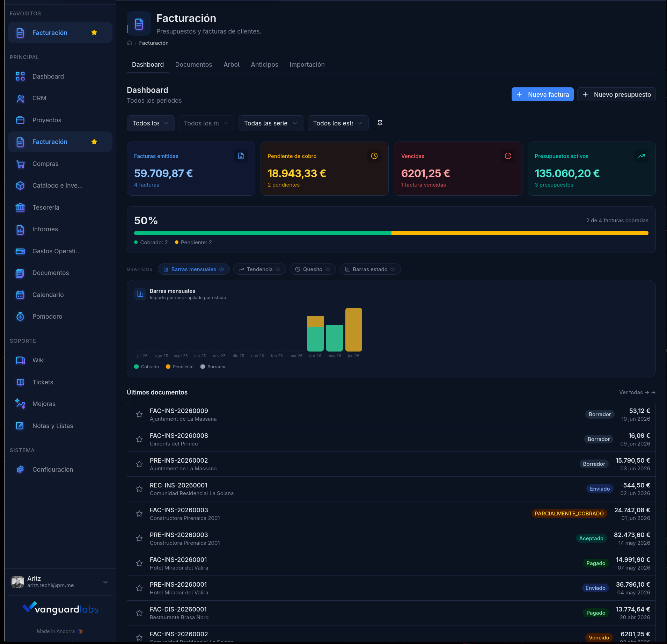The height and width of the screenshot is (644, 667).
Task: Hide the Barras mensuales chart
Action: pyautogui.click(x=221, y=269)
